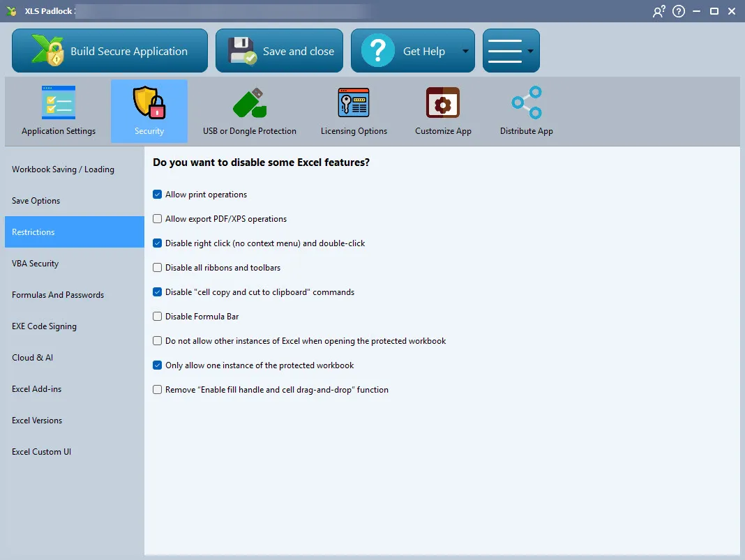This screenshot has width=745, height=560.
Task: Click Save and close button text
Action: pos(299,52)
